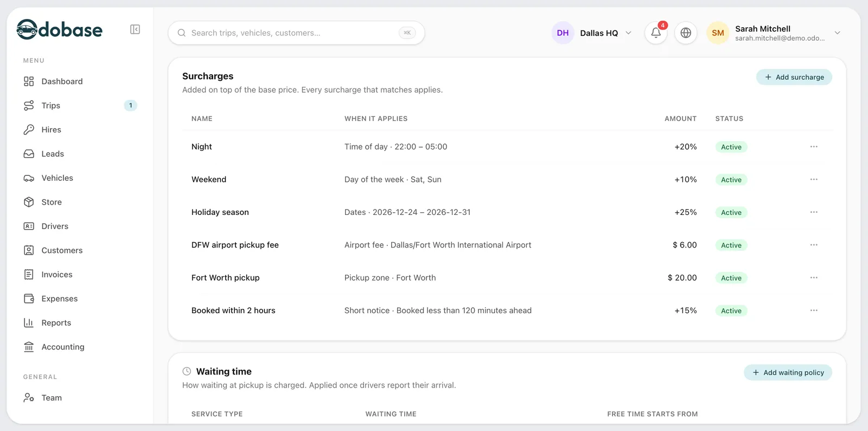Click the Hires key icon
868x431 pixels.
(x=29, y=130)
